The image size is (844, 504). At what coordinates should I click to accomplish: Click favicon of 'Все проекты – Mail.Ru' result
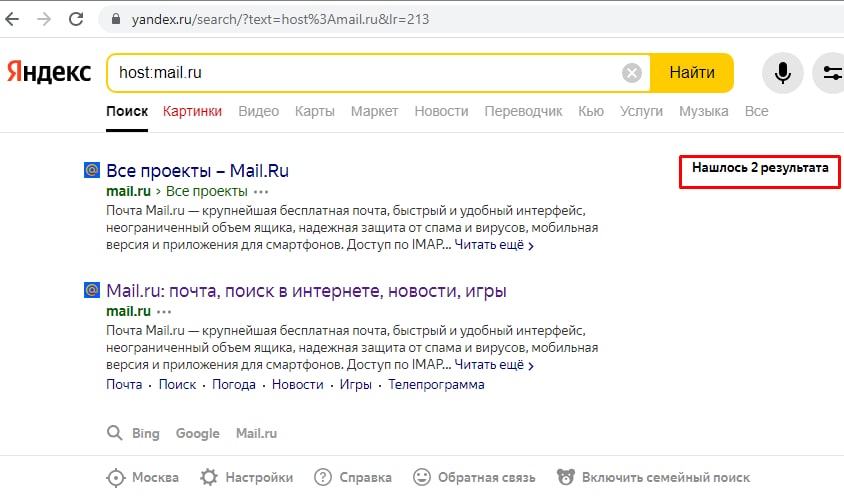[x=92, y=170]
